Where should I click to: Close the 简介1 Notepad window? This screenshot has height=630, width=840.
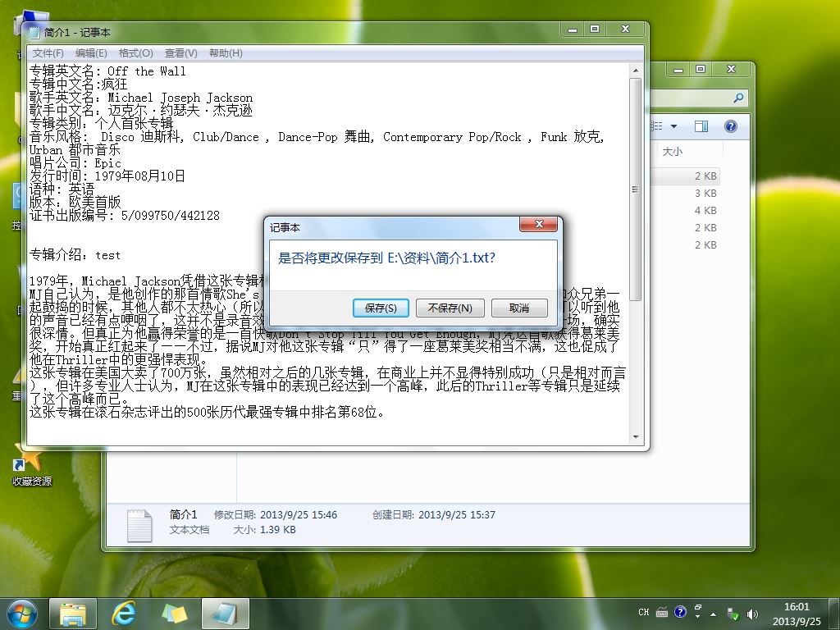625,30
